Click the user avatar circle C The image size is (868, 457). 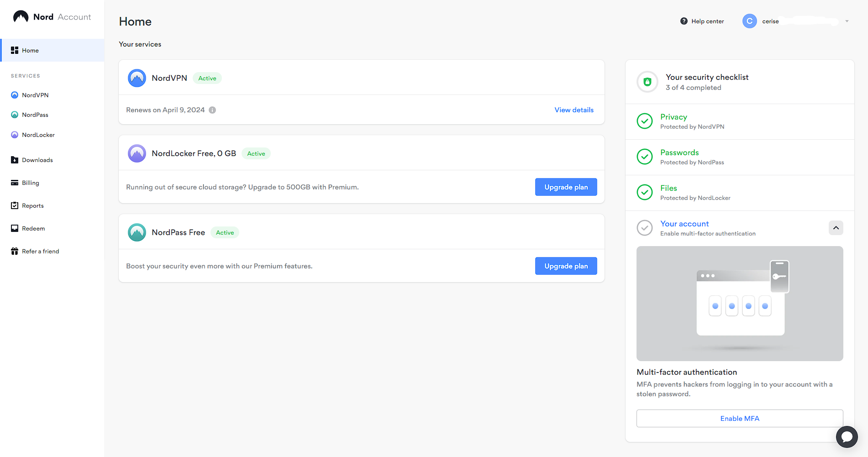pyautogui.click(x=749, y=21)
